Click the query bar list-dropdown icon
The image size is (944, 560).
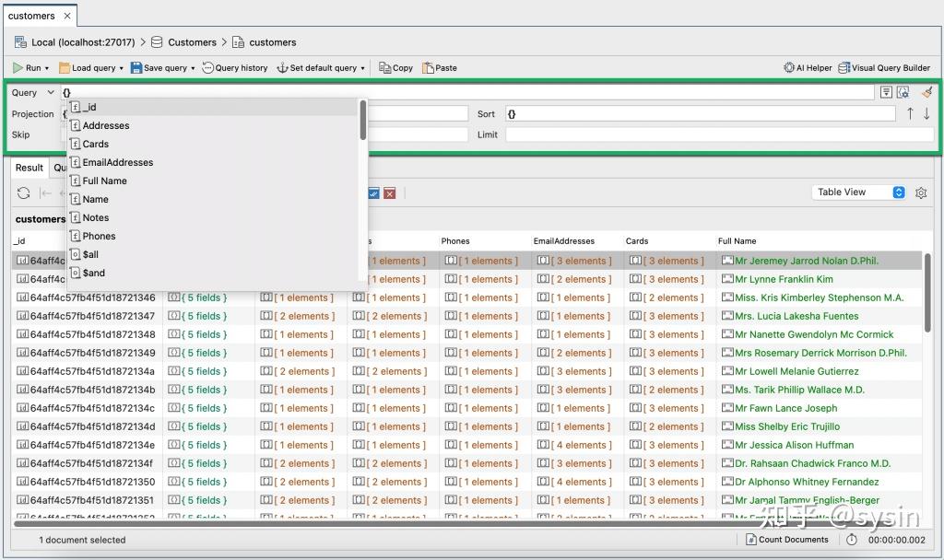click(886, 92)
